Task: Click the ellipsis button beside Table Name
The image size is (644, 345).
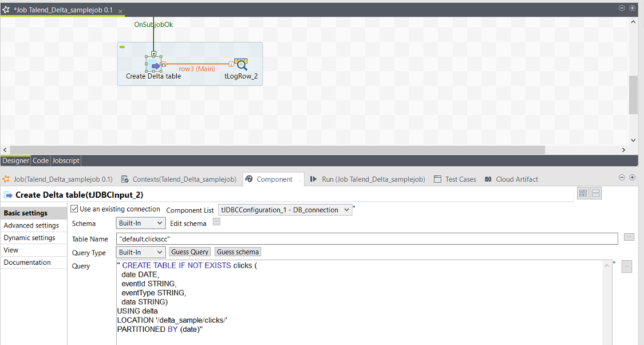Action: pyautogui.click(x=629, y=237)
